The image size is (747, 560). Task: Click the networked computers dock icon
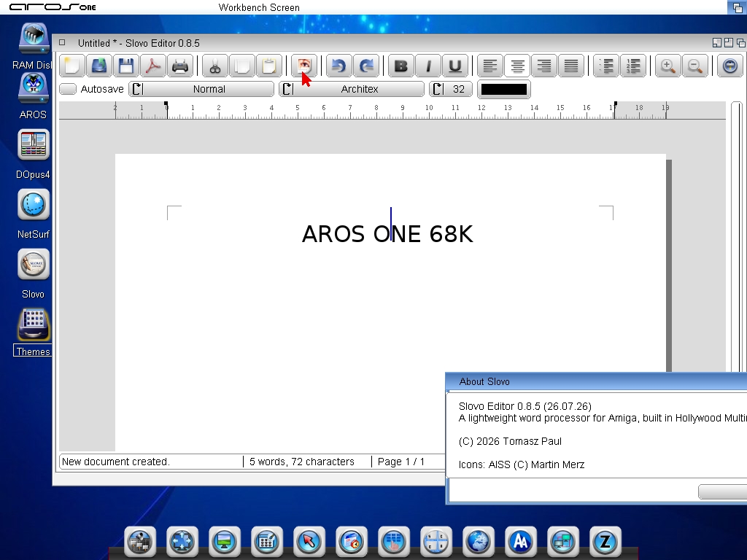pos(563,542)
